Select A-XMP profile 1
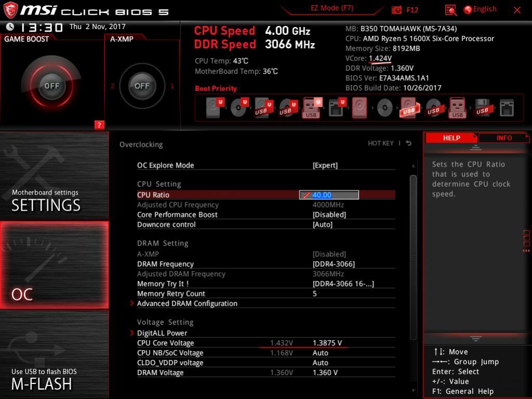The image size is (532, 399). tap(172, 86)
